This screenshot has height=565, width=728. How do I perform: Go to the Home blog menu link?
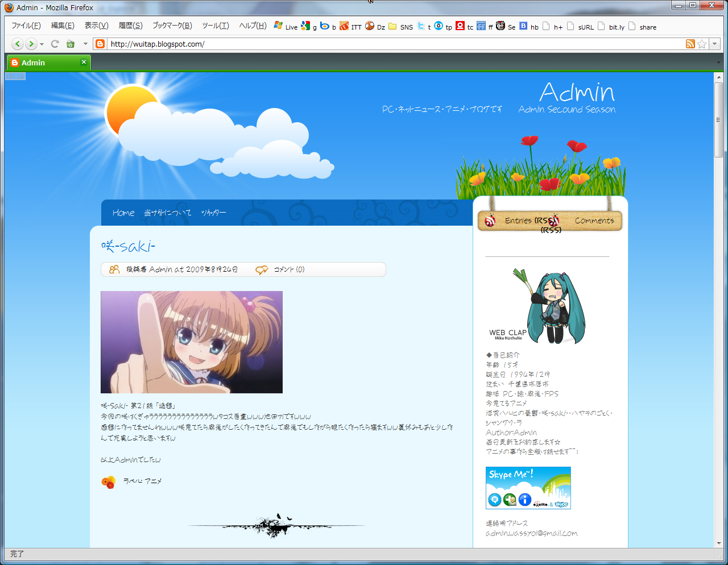coord(123,213)
